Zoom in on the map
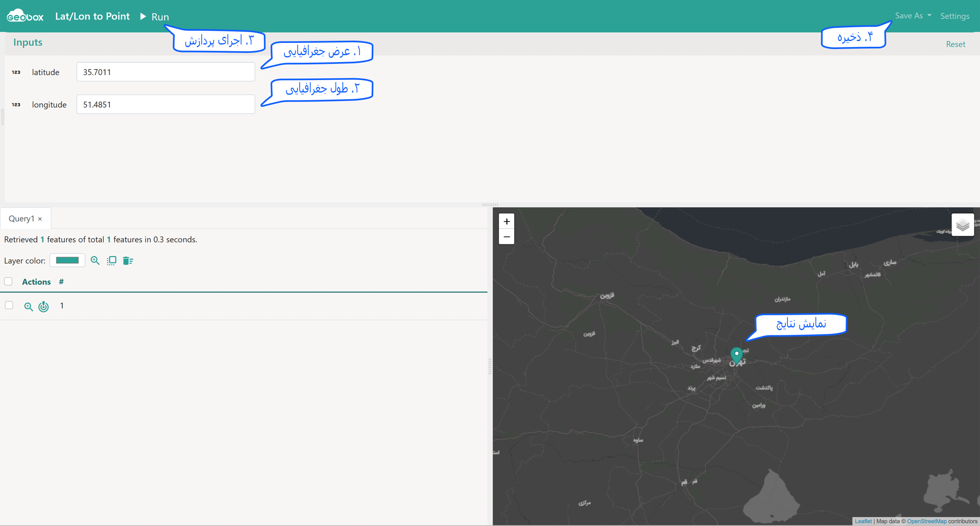 pos(506,221)
